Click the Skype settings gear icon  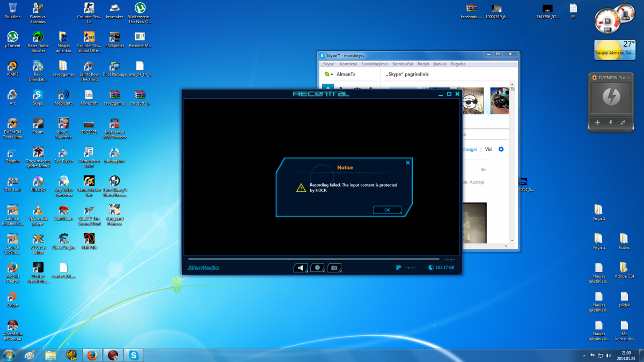(x=501, y=149)
